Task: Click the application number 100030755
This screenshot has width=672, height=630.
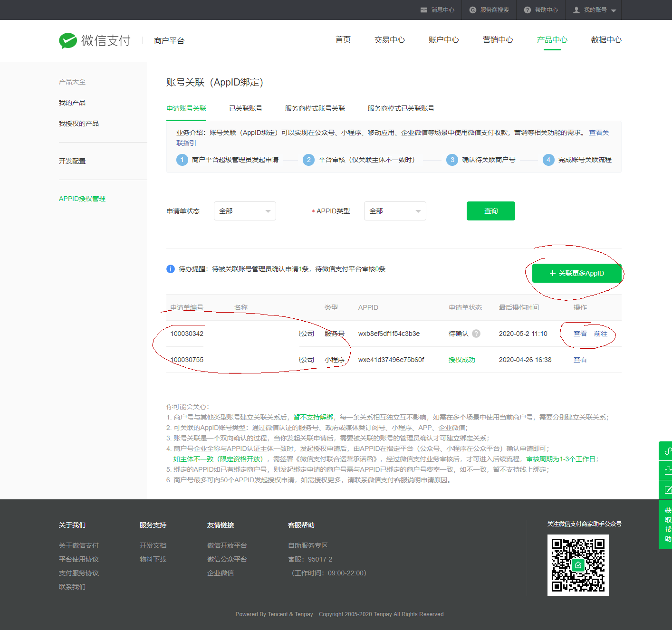Action: pyautogui.click(x=187, y=360)
